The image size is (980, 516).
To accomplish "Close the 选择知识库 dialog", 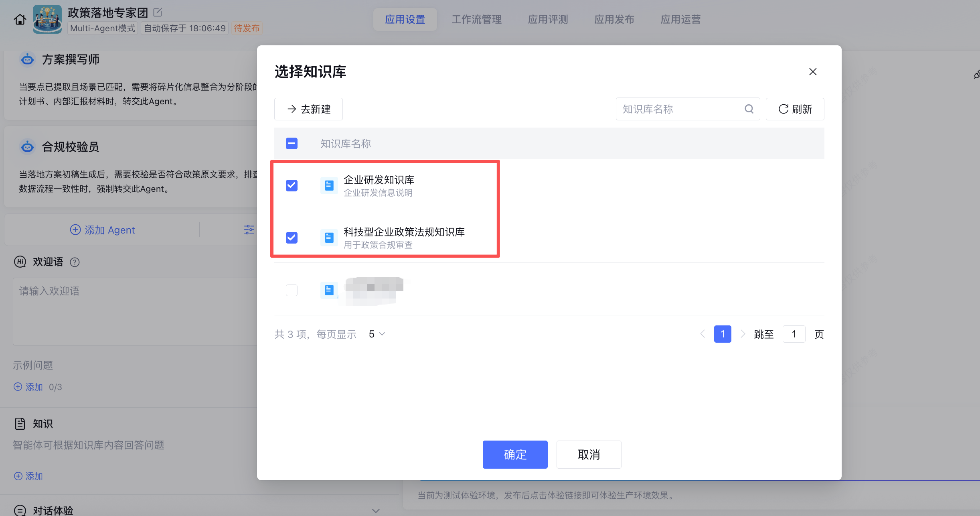I will pos(813,72).
